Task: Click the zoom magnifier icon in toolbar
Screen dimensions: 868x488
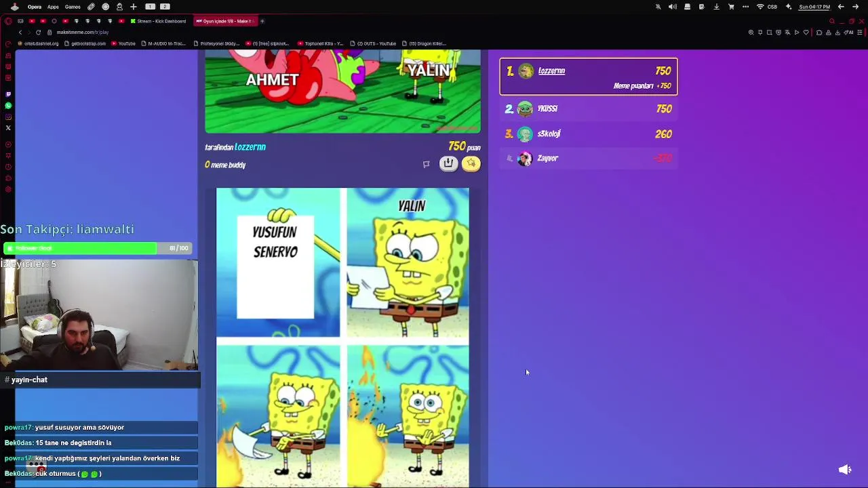Action: 751,32
